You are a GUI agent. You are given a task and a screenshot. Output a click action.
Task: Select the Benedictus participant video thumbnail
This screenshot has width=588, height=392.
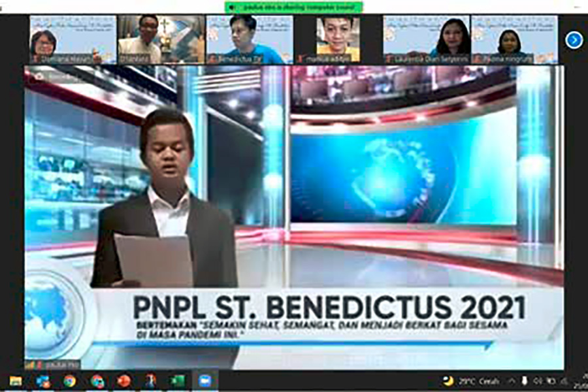(x=249, y=40)
